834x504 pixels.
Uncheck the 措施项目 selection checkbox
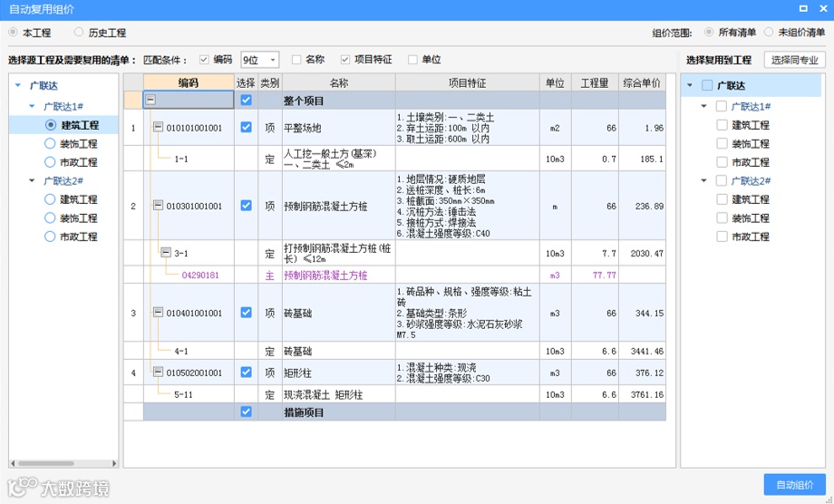pos(247,412)
